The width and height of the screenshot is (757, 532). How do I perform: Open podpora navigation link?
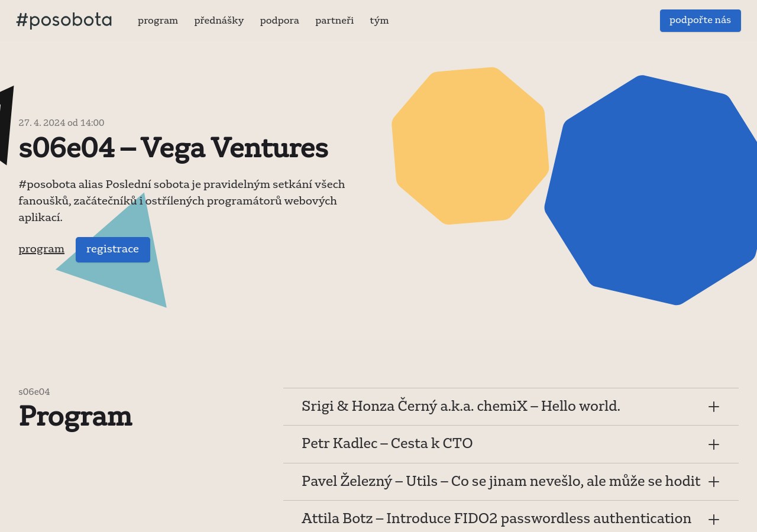coord(279,21)
